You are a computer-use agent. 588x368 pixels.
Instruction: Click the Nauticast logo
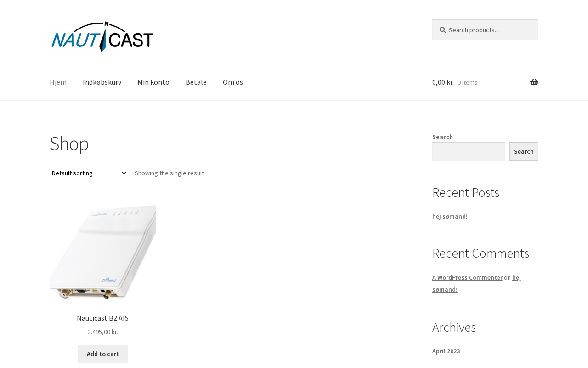point(102,36)
